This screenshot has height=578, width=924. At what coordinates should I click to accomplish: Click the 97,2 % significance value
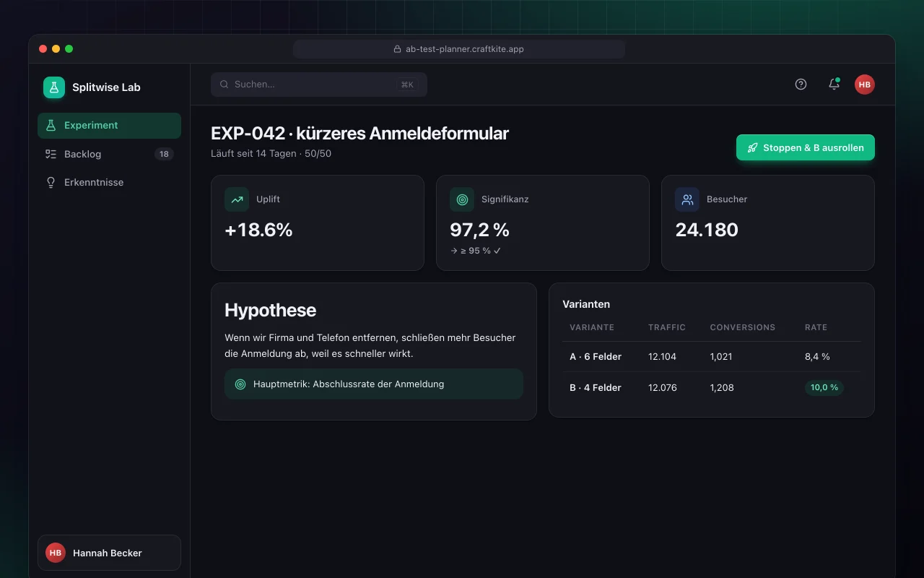tap(480, 230)
